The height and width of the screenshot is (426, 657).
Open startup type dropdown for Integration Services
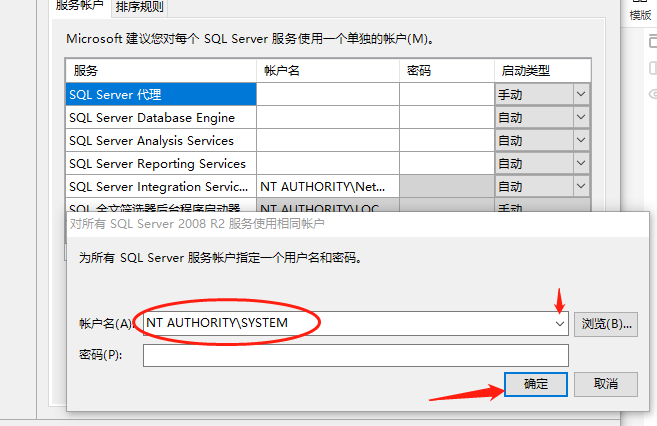[581, 186]
